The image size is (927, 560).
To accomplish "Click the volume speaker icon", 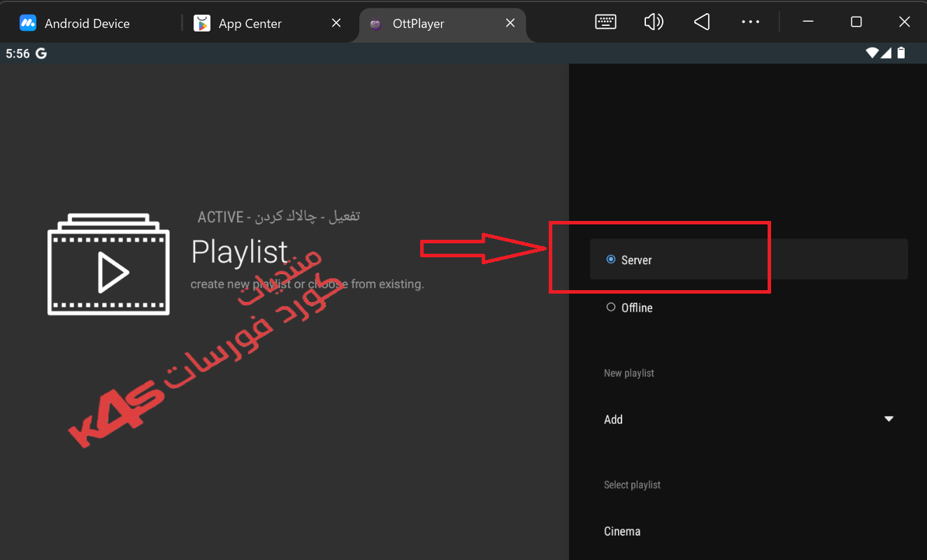I will [x=654, y=22].
